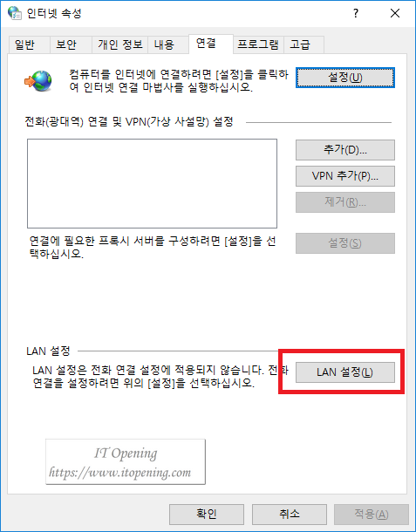The height and width of the screenshot is (532, 416).
Task: Click the IT Opening watermark link
Action: [126, 461]
